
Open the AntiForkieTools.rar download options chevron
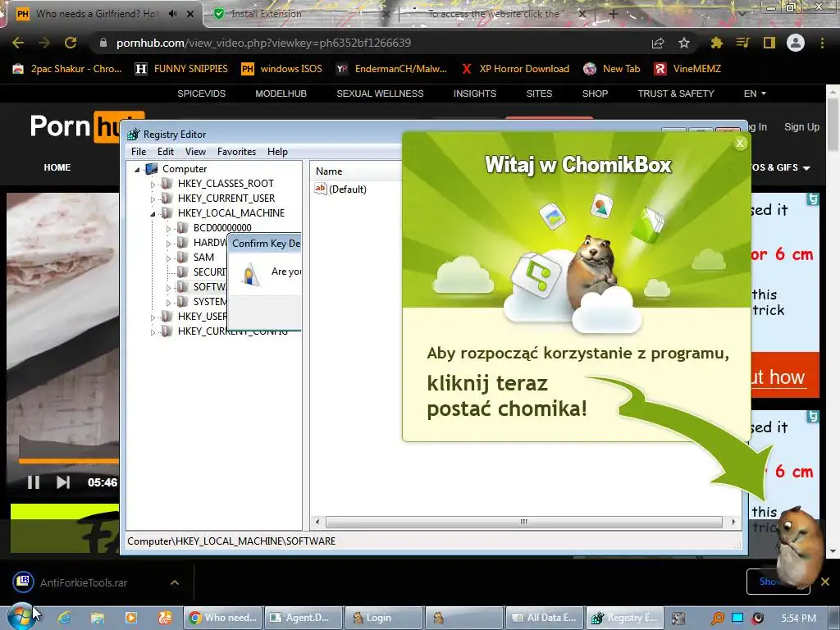pyautogui.click(x=175, y=582)
